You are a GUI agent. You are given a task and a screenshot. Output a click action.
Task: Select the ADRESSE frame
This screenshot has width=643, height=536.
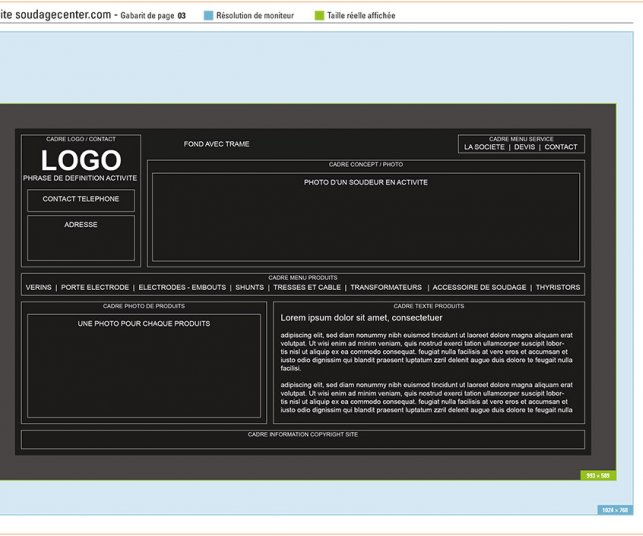click(80, 238)
